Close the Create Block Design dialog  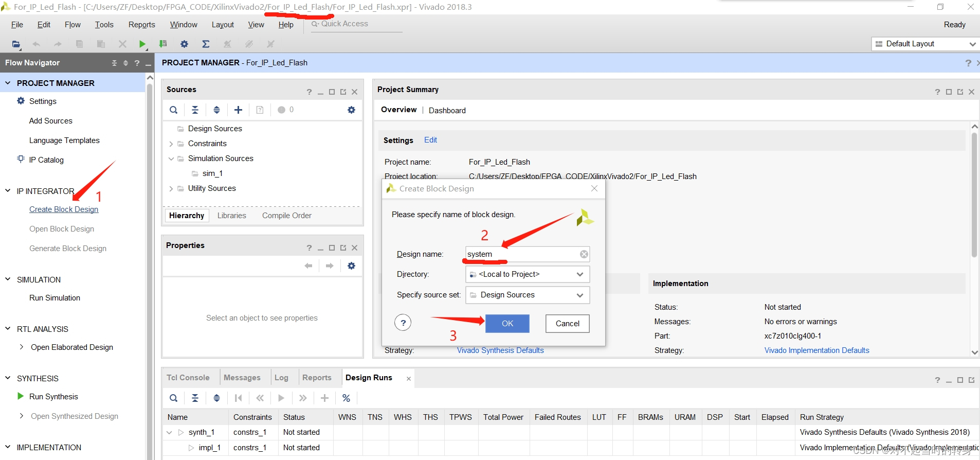[594, 188]
